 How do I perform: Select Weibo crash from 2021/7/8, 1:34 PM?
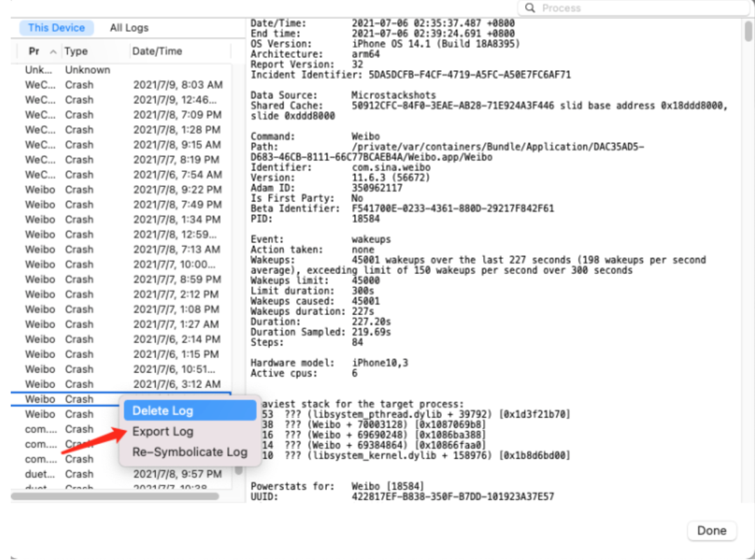[121, 220]
